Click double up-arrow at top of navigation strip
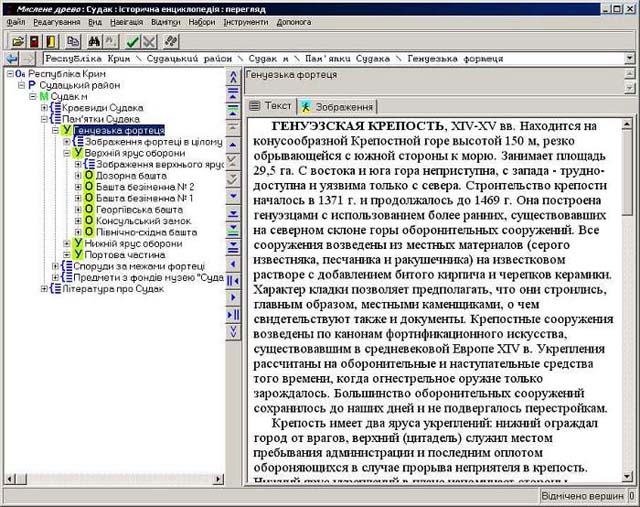This screenshot has width=640, height=507. 233,76
